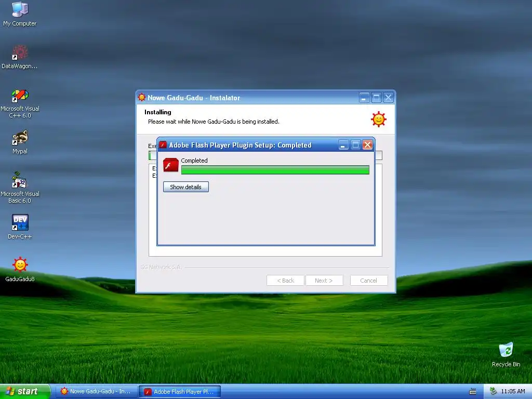Click the 'Please wait while Nowe Gadu-Gadu' message
Viewport: 532px width, 399px height.
click(214, 122)
